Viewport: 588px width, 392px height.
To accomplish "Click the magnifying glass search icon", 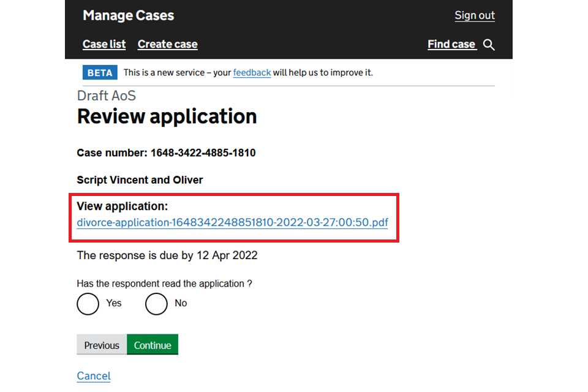I will click(489, 45).
